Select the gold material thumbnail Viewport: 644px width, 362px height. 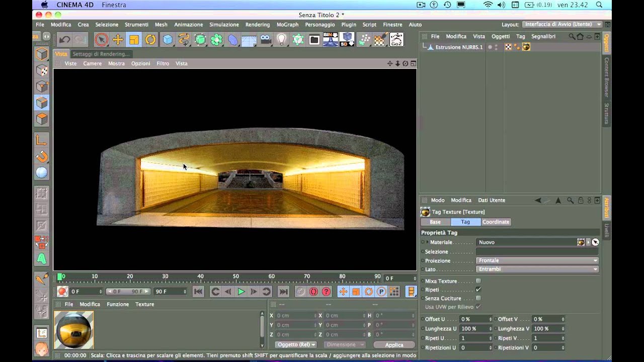[x=74, y=329]
